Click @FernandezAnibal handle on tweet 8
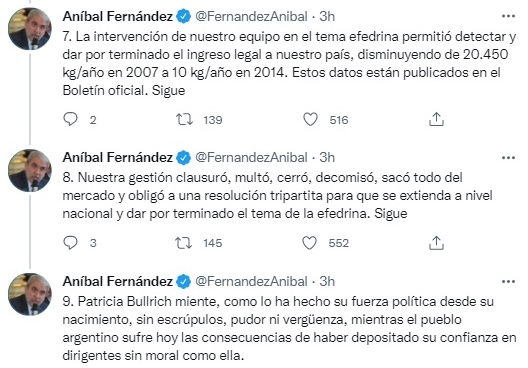 (x=251, y=158)
